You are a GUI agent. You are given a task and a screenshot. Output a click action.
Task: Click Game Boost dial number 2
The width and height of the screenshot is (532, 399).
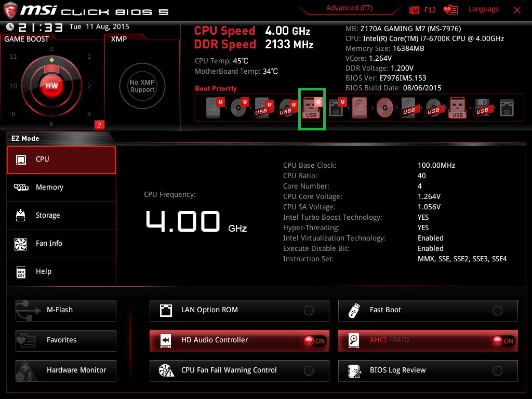(89, 86)
